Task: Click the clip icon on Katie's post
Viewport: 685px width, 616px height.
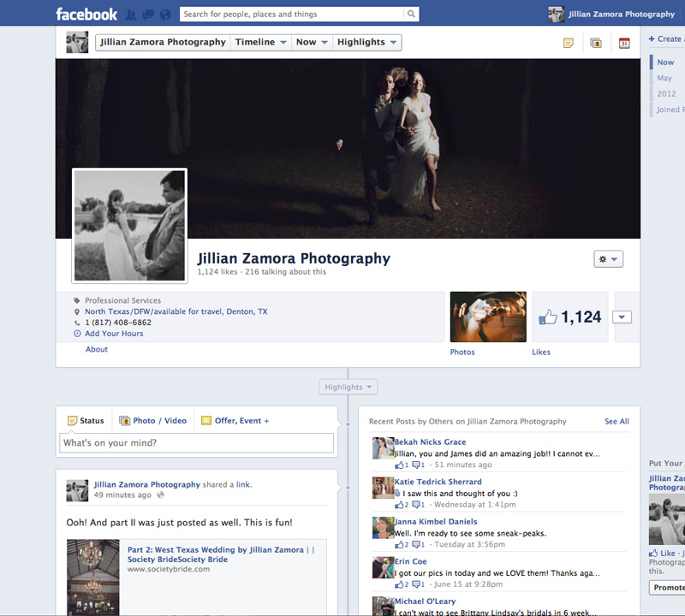Action: pyautogui.click(x=397, y=494)
